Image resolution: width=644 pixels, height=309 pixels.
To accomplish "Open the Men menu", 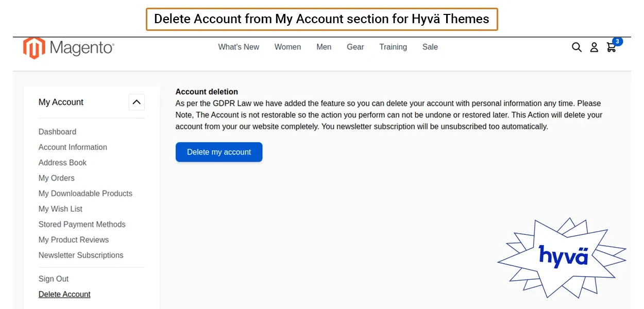I will pos(324,47).
